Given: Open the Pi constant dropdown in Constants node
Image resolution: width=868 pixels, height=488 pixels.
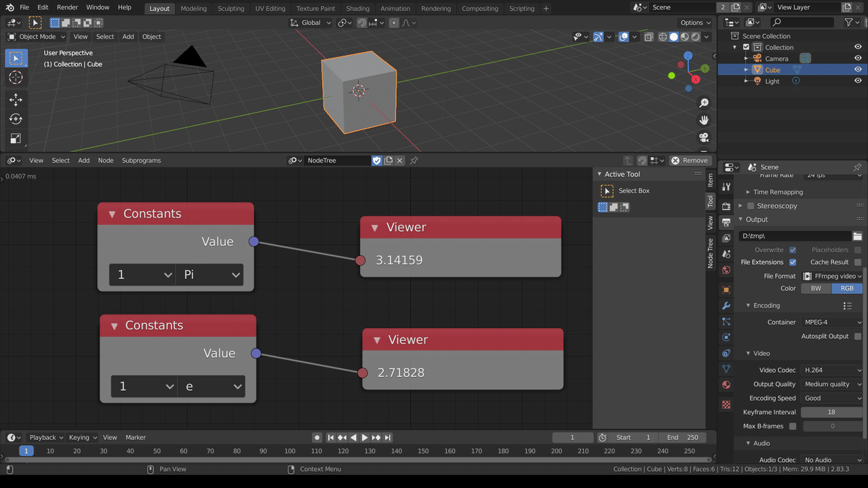Looking at the screenshot, I should [x=210, y=274].
